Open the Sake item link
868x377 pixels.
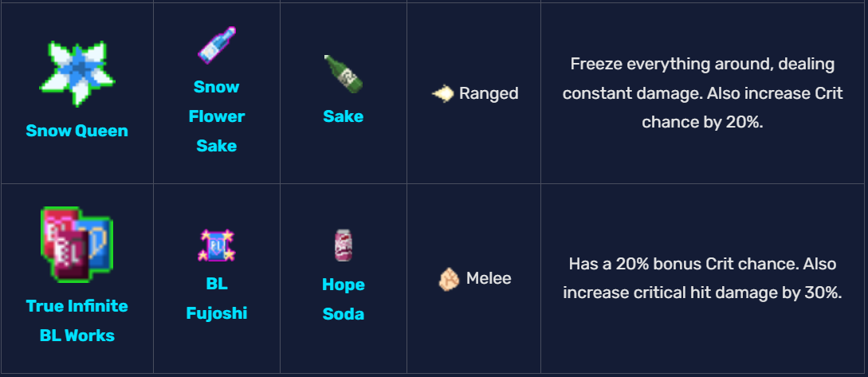tap(343, 116)
